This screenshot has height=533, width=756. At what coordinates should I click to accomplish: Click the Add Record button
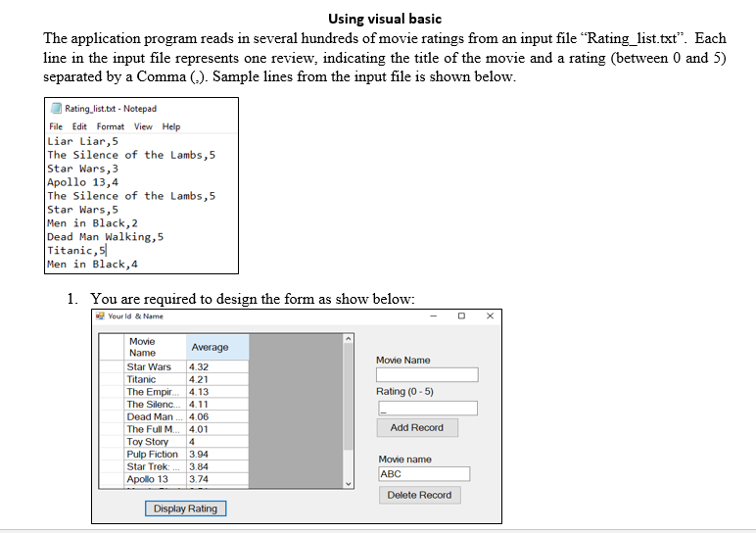[417, 428]
